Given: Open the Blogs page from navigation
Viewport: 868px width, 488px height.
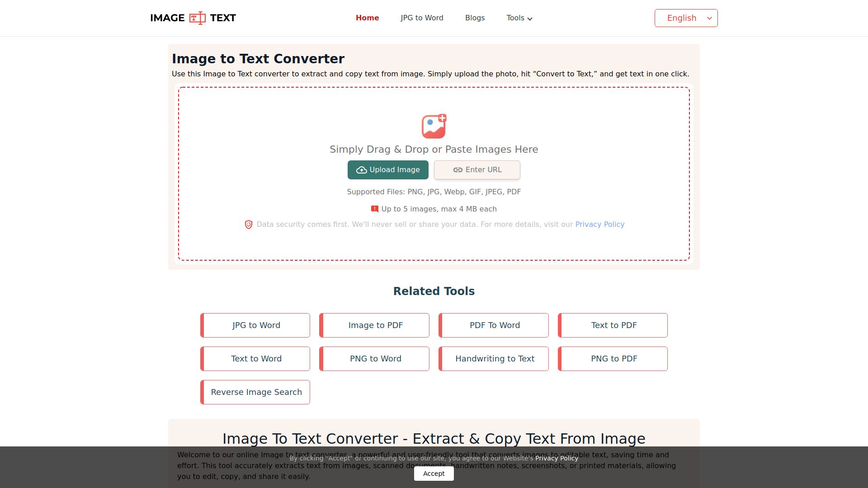Looking at the screenshot, I should pyautogui.click(x=475, y=18).
